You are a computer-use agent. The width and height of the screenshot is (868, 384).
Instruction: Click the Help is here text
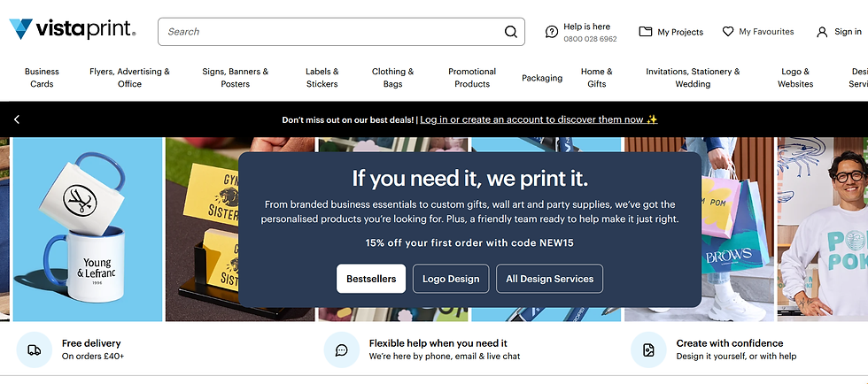coord(586,26)
